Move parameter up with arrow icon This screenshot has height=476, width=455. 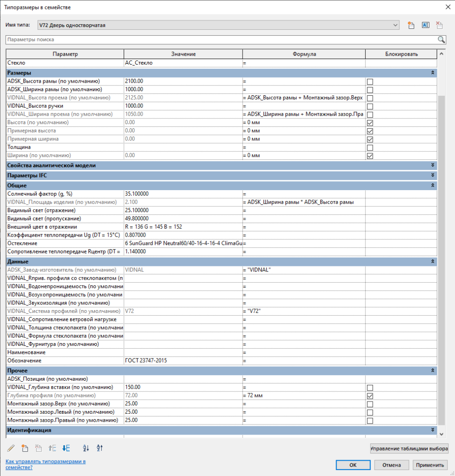point(52,448)
